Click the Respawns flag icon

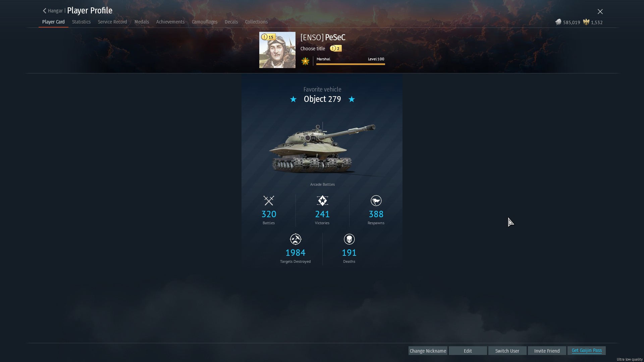376,200
